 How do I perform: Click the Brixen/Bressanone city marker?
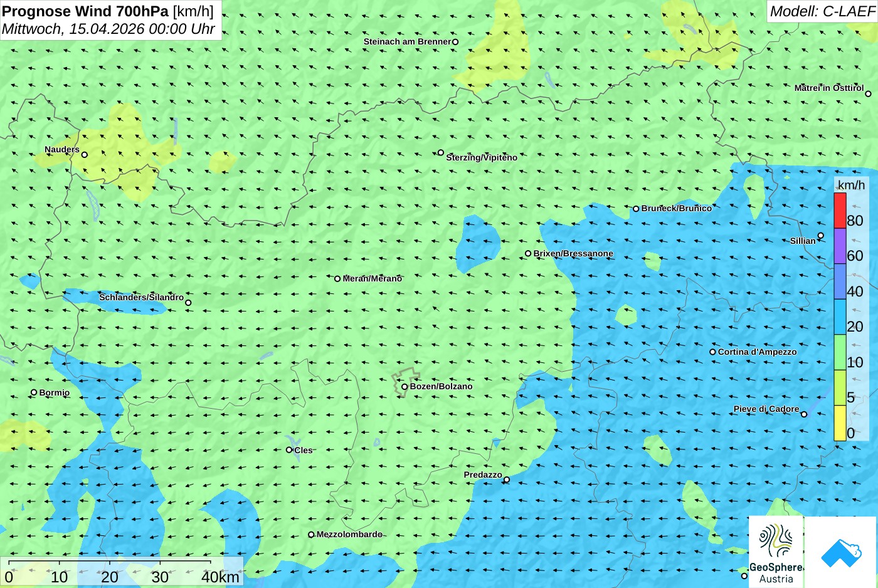[528, 254]
